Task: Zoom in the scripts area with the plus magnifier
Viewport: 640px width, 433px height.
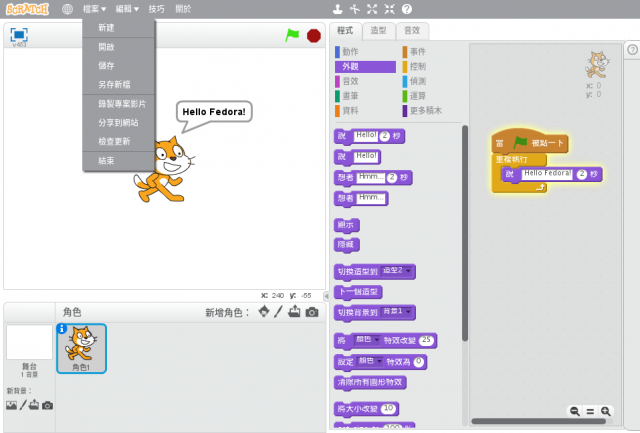Action: pyautogui.click(x=605, y=411)
